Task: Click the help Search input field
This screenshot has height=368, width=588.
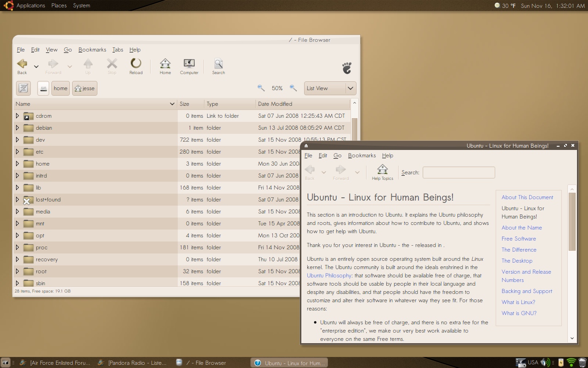Action: [458, 172]
